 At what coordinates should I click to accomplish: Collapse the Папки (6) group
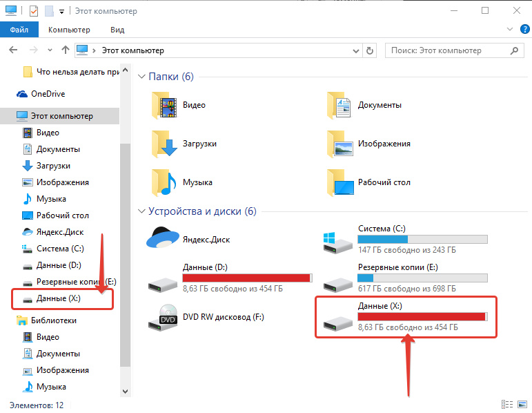tap(141, 77)
